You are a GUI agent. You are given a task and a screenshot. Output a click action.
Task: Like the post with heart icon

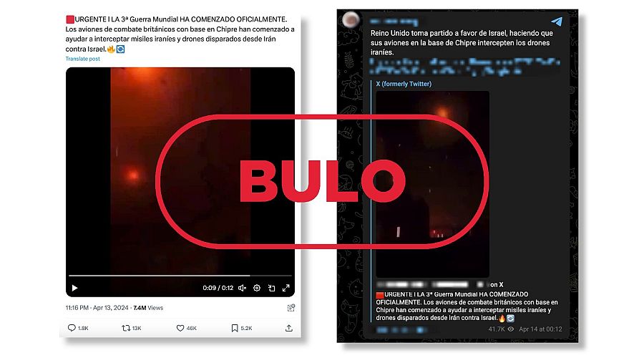(x=180, y=328)
